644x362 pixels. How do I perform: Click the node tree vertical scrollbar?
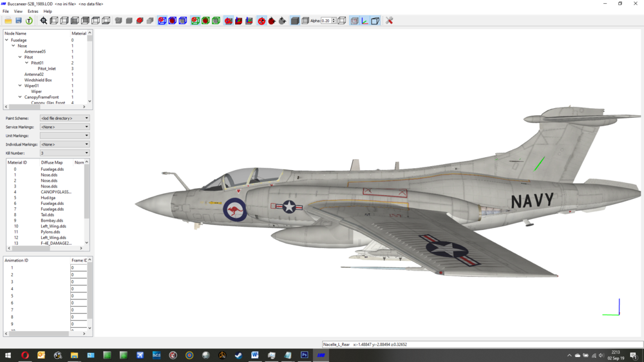pos(90,67)
